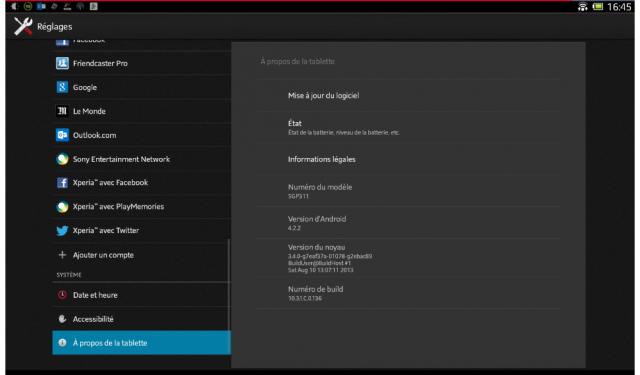Open the Friendcaster Pro account icon
The image size is (640, 375).
coord(62,63)
